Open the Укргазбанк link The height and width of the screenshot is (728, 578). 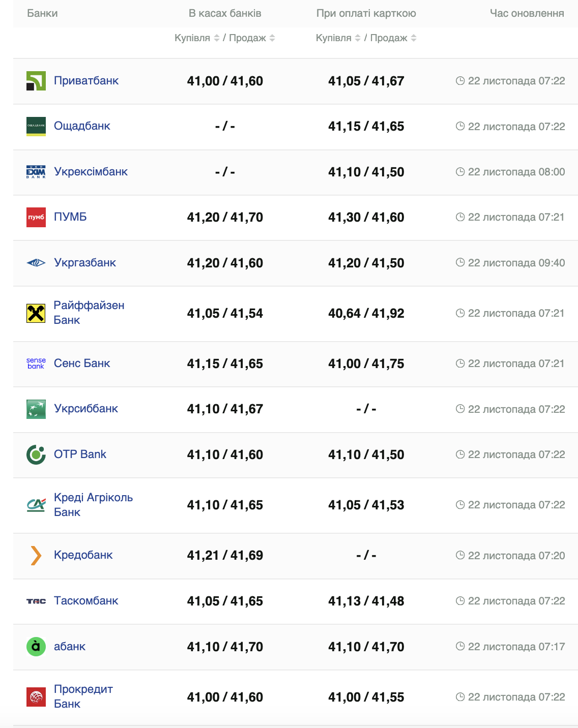pyautogui.click(x=85, y=263)
